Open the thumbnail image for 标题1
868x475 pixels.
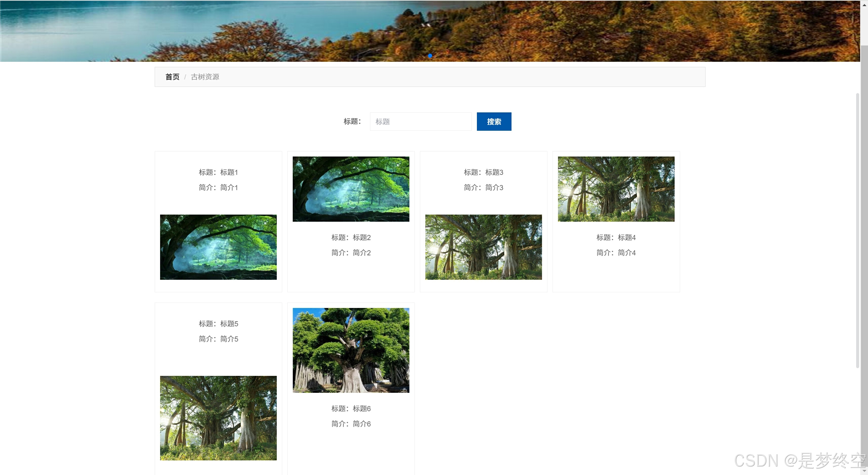[218, 247]
